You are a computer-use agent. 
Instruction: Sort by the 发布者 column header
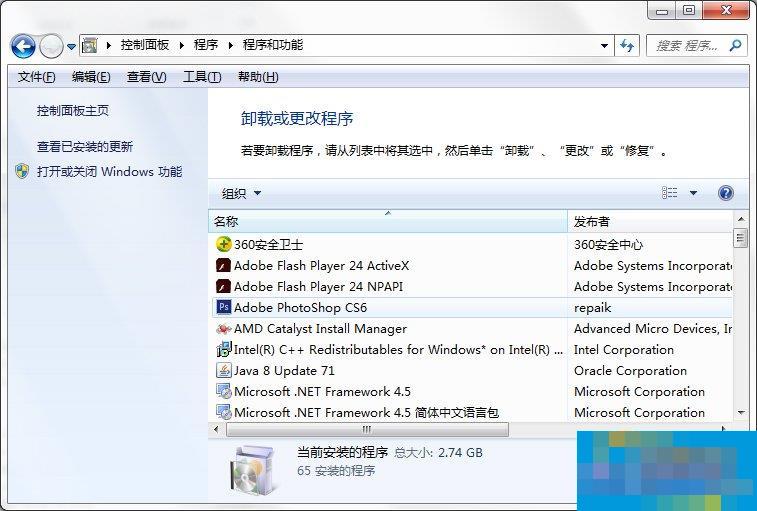click(650, 222)
